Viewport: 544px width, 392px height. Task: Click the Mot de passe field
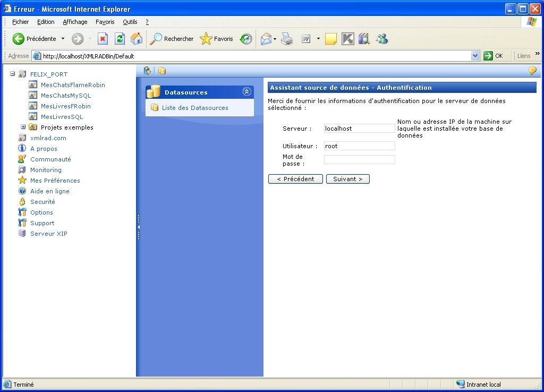[359, 160]
